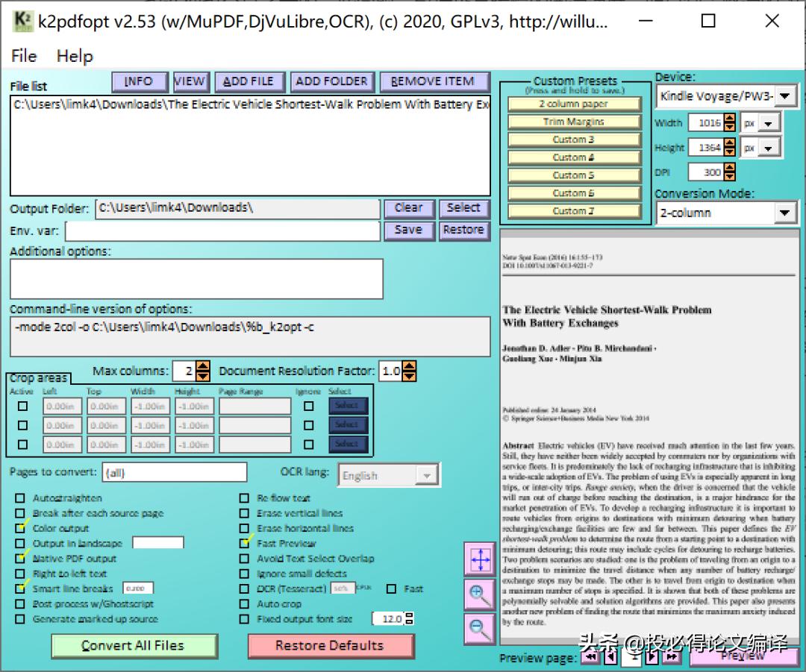The height and width of the screenshot is (672, 806).
Task: Click ADD FOLDER button
Action: click(x=332, y=81)
